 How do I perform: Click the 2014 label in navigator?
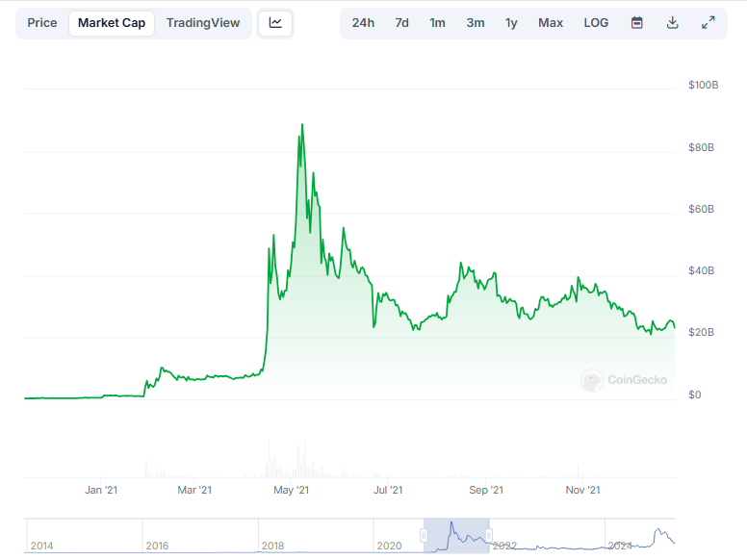pyautogui.click(x=42, y=546)
